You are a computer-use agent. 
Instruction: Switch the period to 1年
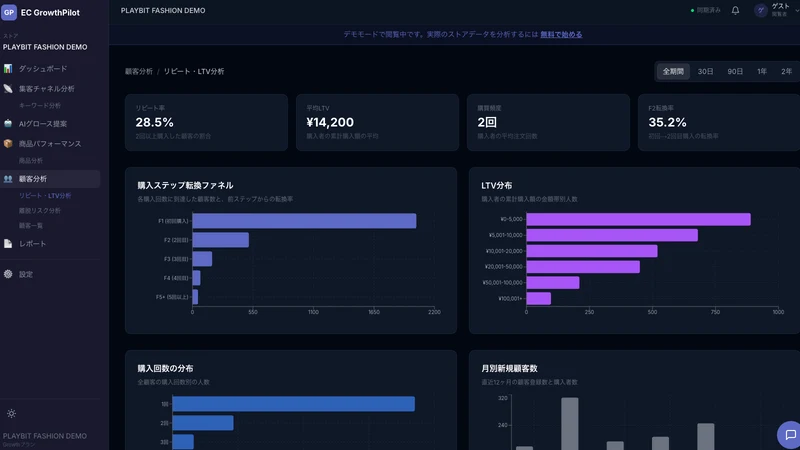tap(762, 71)
